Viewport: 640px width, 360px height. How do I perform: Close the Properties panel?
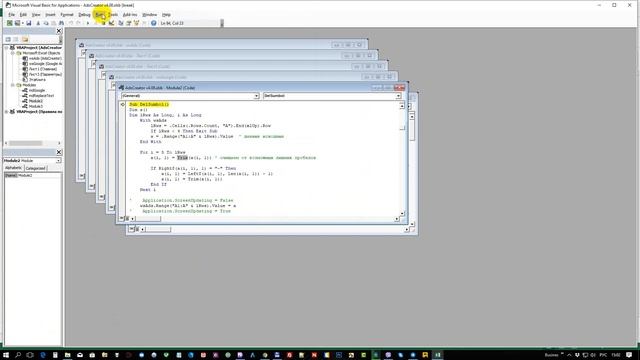coord(59,152)
